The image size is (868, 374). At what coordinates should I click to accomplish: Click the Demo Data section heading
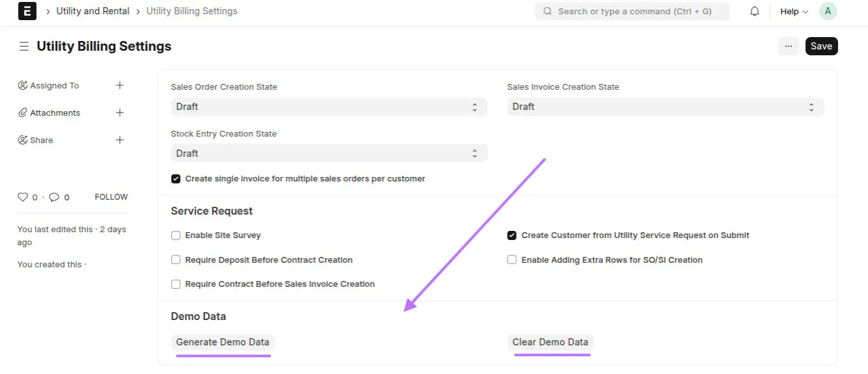[198, 317]
